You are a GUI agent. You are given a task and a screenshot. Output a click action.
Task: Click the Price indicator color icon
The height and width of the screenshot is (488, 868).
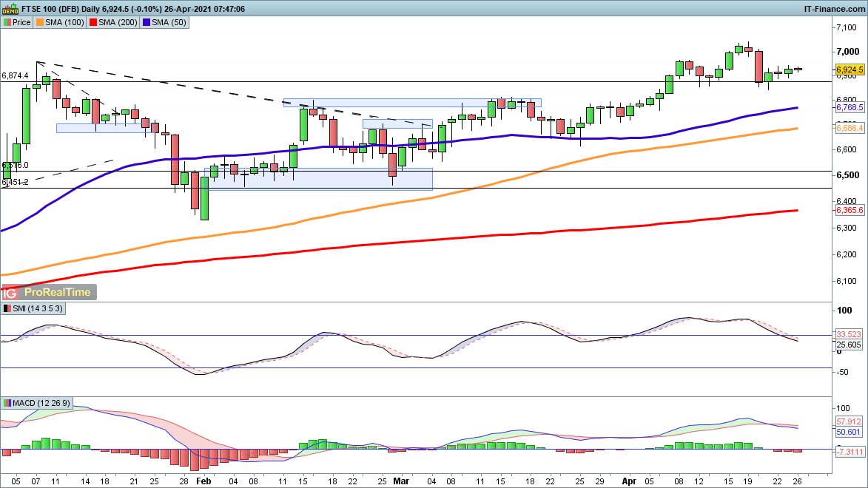coord(7,22)
